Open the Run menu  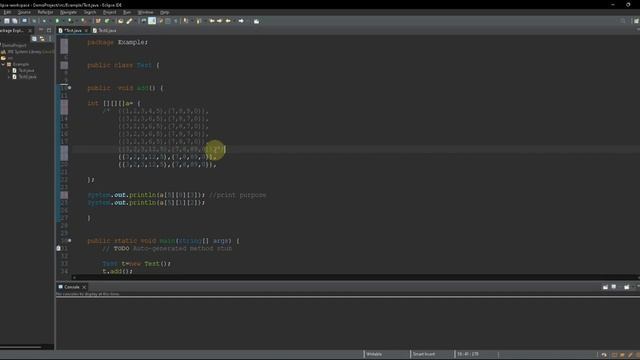127,12
